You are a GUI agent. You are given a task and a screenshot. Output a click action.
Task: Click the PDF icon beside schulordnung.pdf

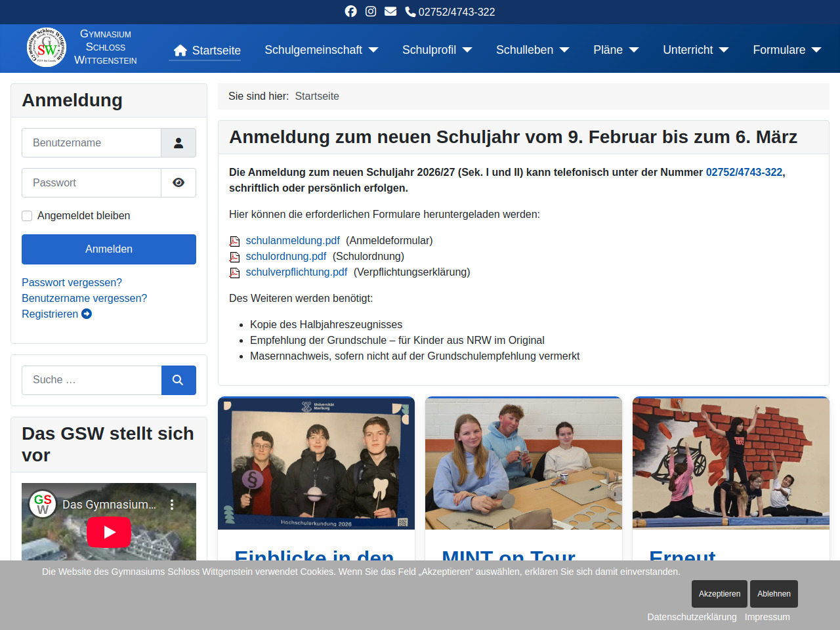click(234, 257)
